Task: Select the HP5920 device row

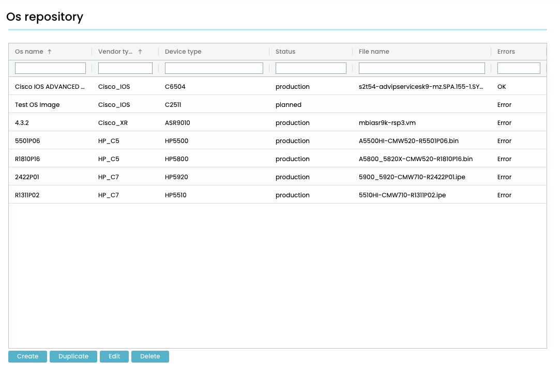Action: (176, 177)
